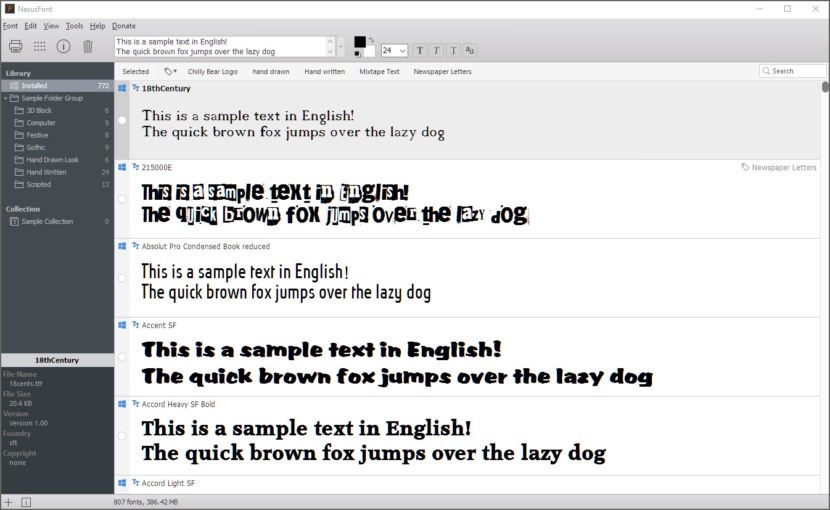Toggle bold text style button
The height and width of the screenshot is (510, 830).
pyautogui.click(x=420, y=50)
